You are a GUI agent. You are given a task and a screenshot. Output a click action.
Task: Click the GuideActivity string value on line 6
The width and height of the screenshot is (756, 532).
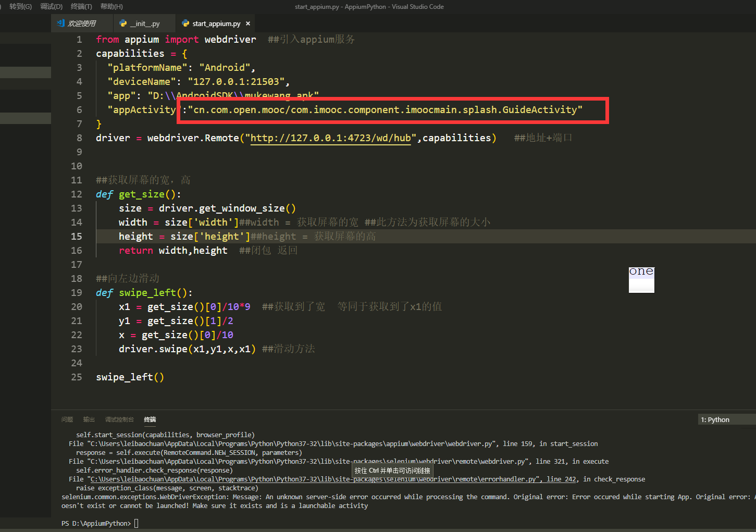[385, 110]
